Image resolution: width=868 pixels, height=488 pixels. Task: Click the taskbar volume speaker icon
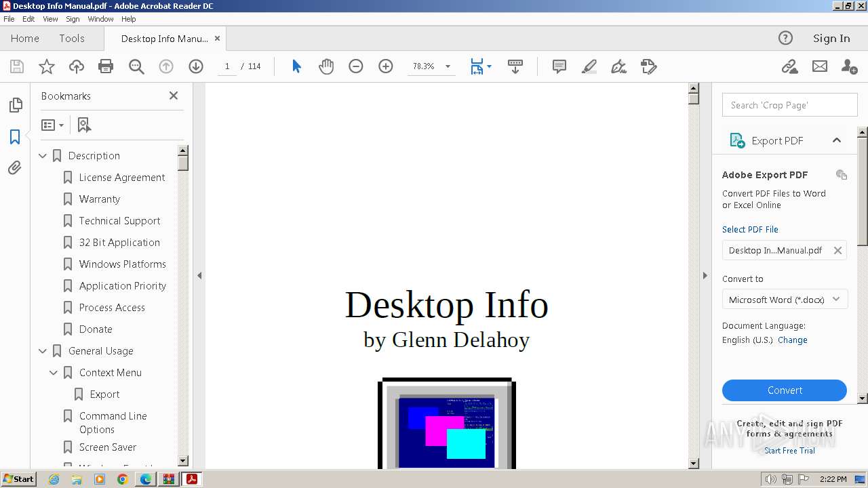pyautogui.click(x=771, y=479)
